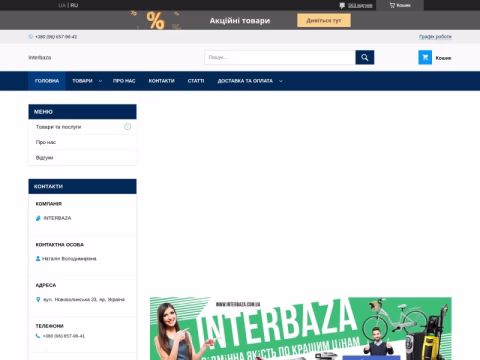The image size is (480, 360).
Task: Switch language to RU
Action: (74, 5)
